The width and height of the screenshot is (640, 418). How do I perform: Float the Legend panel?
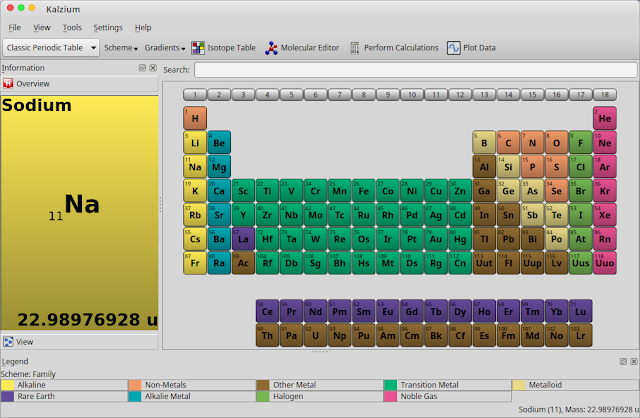(x=623, y=361)
